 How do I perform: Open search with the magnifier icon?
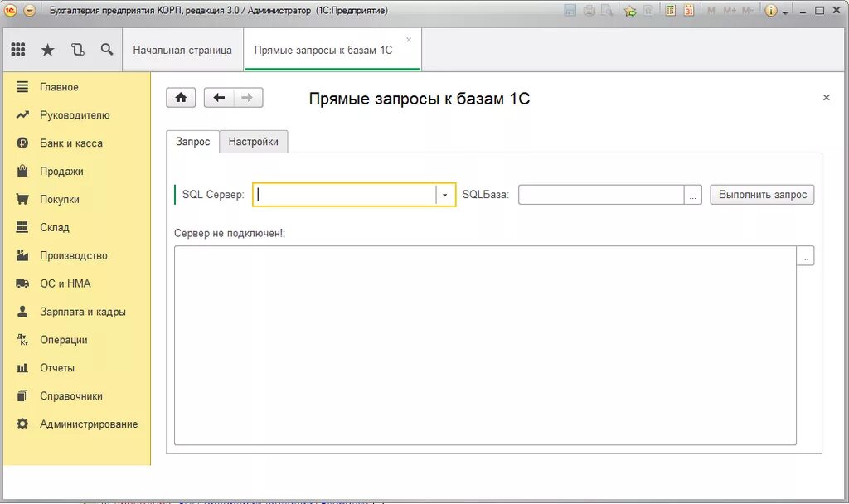105,49
